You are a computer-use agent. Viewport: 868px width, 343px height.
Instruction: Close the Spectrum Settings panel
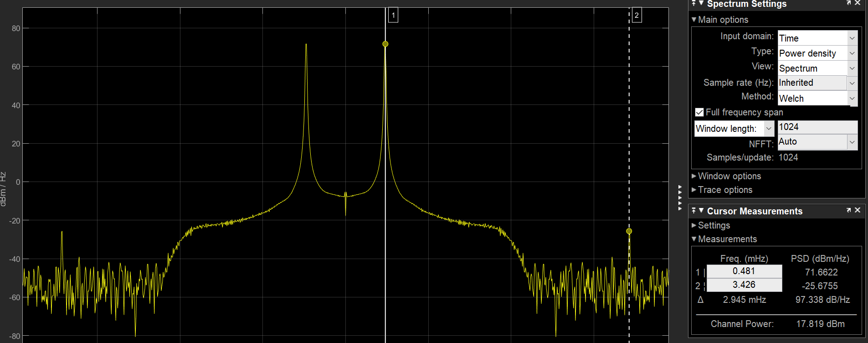[x=858, y=3]
